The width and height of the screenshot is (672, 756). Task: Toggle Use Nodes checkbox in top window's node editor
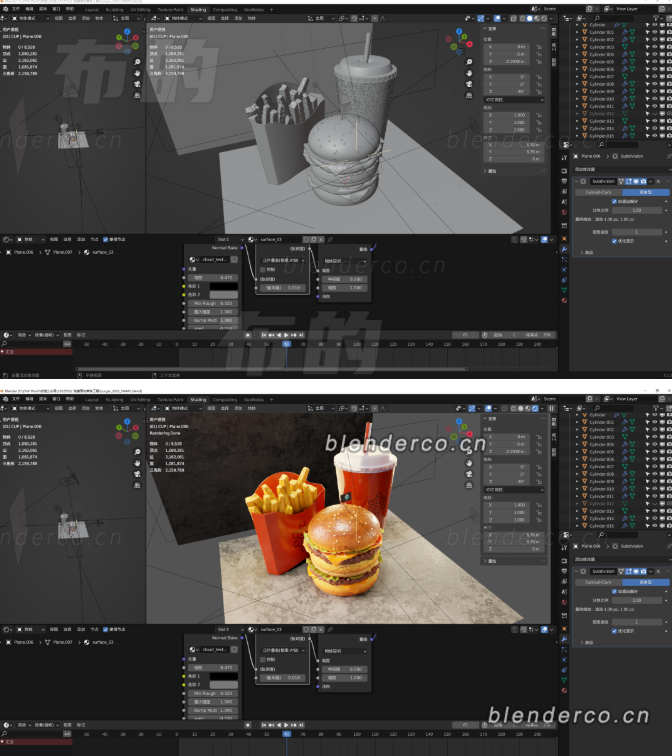106,239
